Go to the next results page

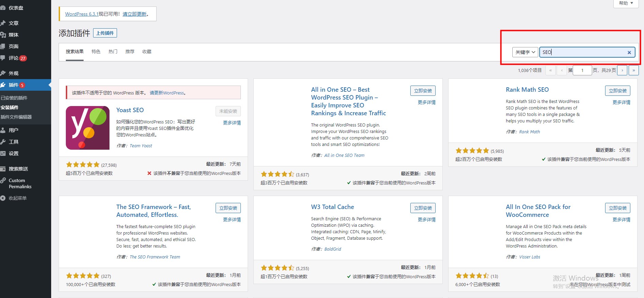point(622,70)
